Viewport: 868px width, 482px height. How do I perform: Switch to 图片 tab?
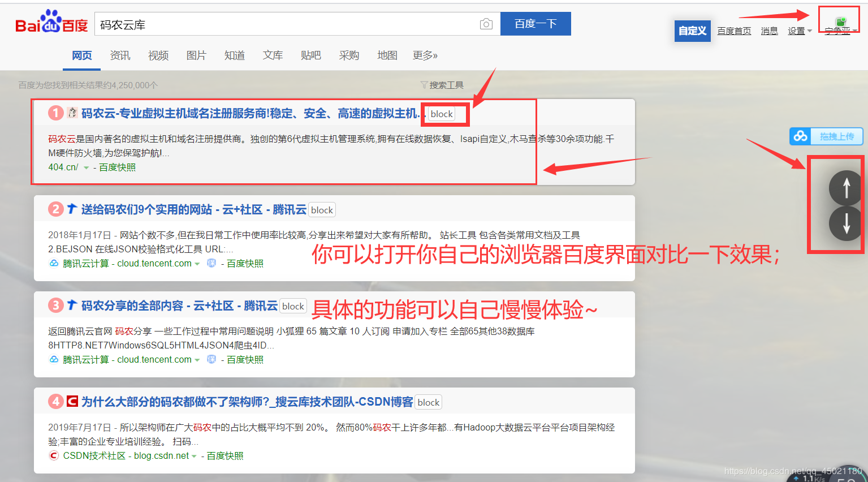pos(196,55)
